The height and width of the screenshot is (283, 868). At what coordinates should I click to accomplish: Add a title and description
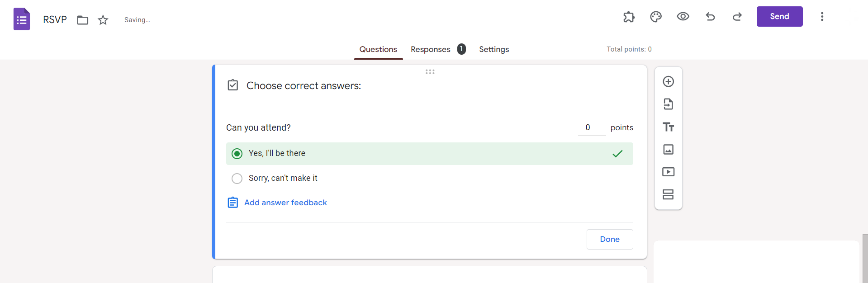pos(668,127)
